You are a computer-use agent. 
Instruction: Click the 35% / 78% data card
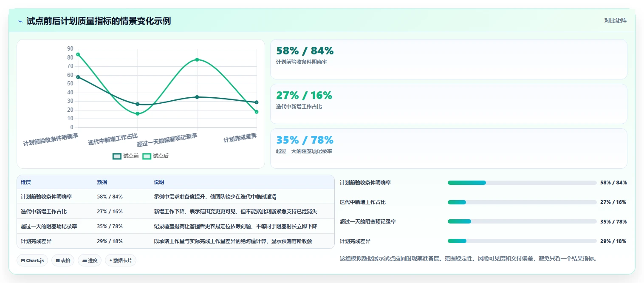point(449,148)
